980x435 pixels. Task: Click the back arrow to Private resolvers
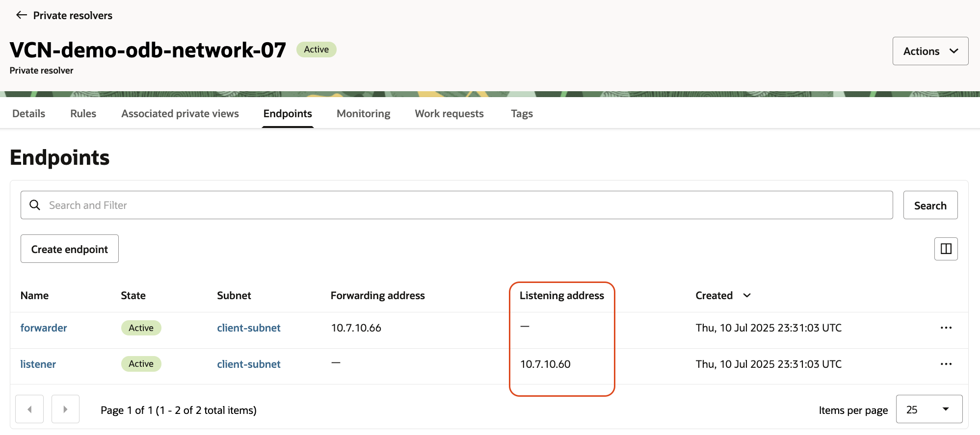tap(21, 15)
